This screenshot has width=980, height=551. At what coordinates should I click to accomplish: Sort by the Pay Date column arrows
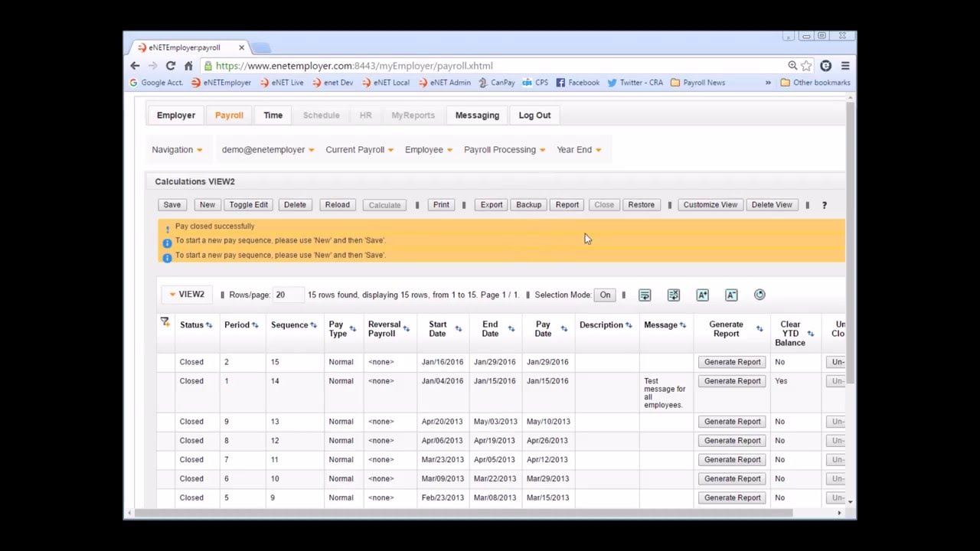(563, 329)
